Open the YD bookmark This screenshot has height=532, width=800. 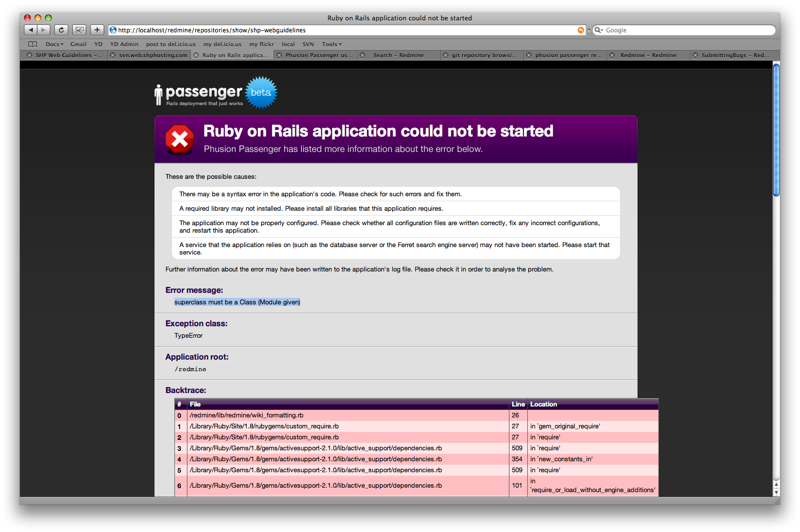coord(98,44)
